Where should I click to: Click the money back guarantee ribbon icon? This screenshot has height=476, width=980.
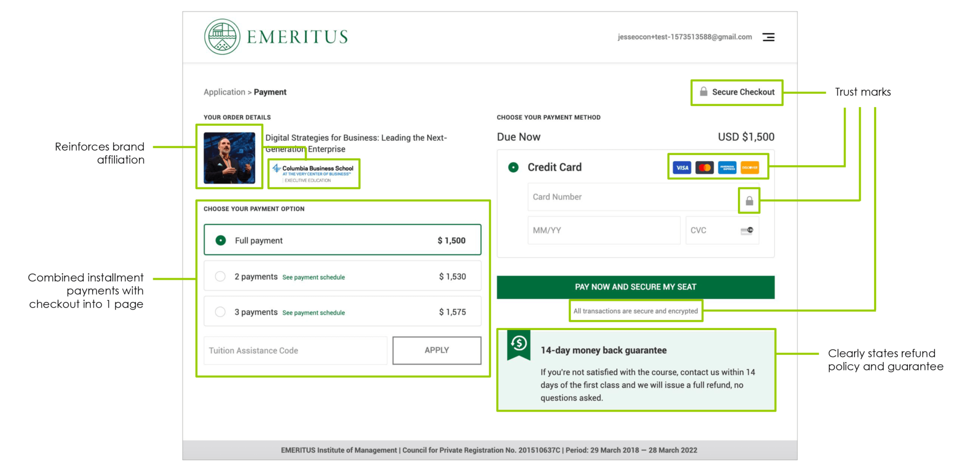click(519, 344)
